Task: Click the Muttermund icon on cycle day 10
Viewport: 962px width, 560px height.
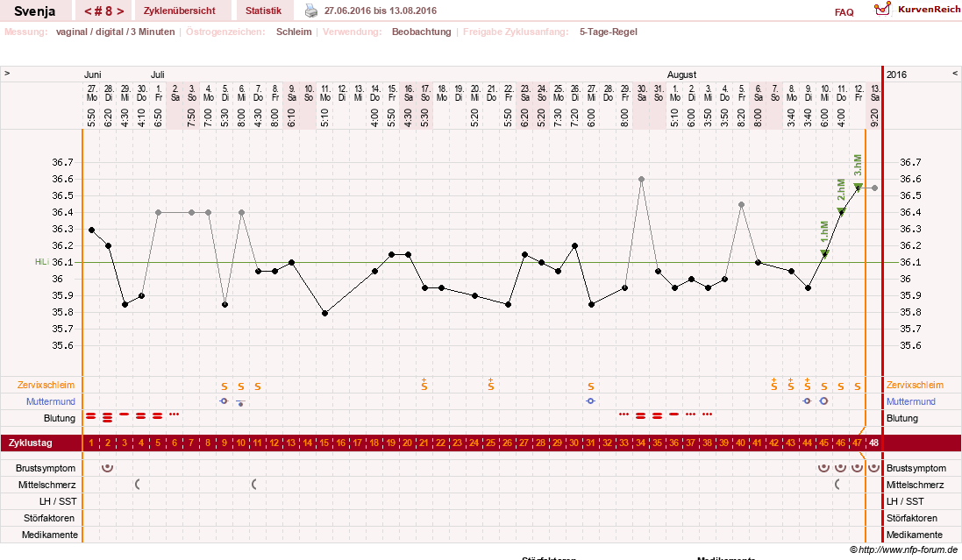Action: pyautogui.click(x=240, y=403)
